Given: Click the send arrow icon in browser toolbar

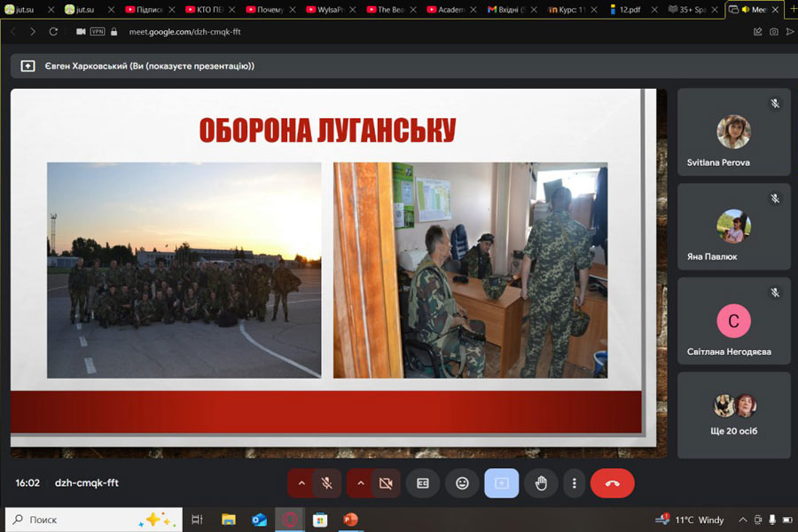Looking at the screenshot, I should (790, 32).
